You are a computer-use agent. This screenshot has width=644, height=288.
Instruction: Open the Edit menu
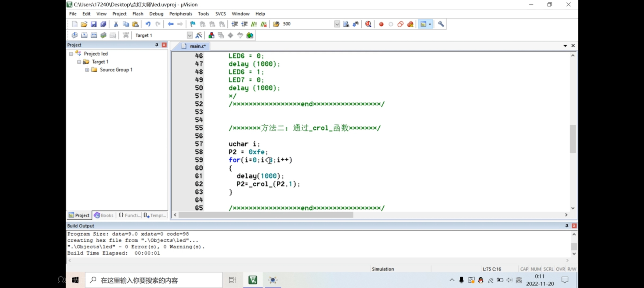click(86, 14)
